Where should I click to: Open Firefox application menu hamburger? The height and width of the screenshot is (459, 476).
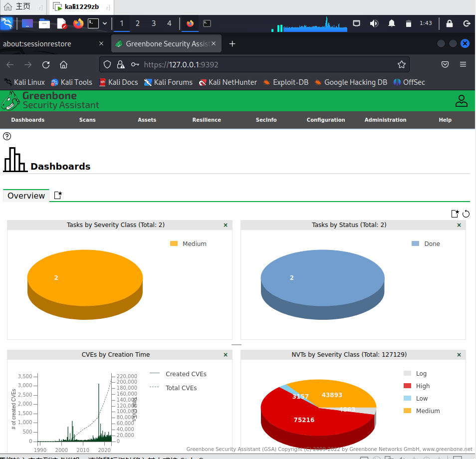[x=463, y=64]
